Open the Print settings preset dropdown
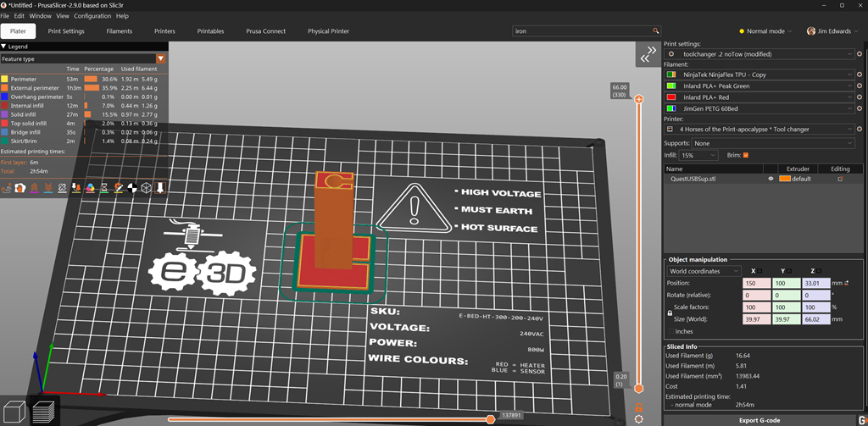868x426 pixels. click(759, 54)
